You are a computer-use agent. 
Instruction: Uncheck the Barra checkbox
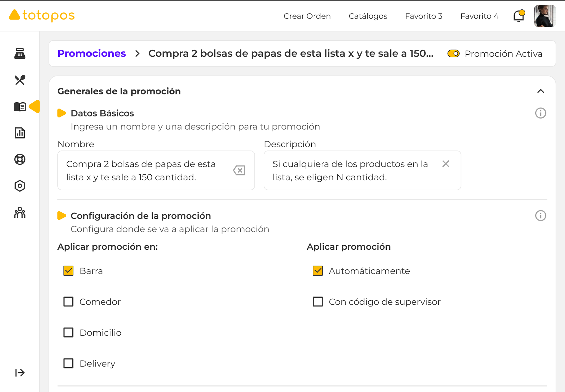(68, 271)
